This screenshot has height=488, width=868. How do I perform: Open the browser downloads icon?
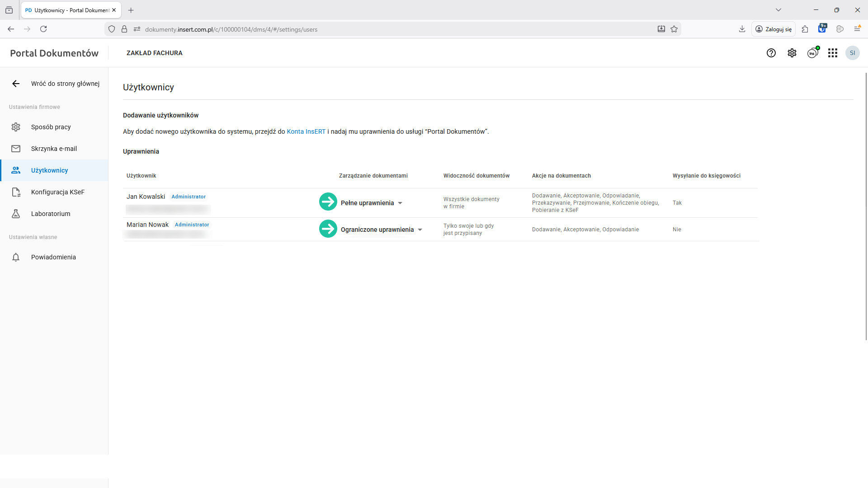click(x=742, y=29)
